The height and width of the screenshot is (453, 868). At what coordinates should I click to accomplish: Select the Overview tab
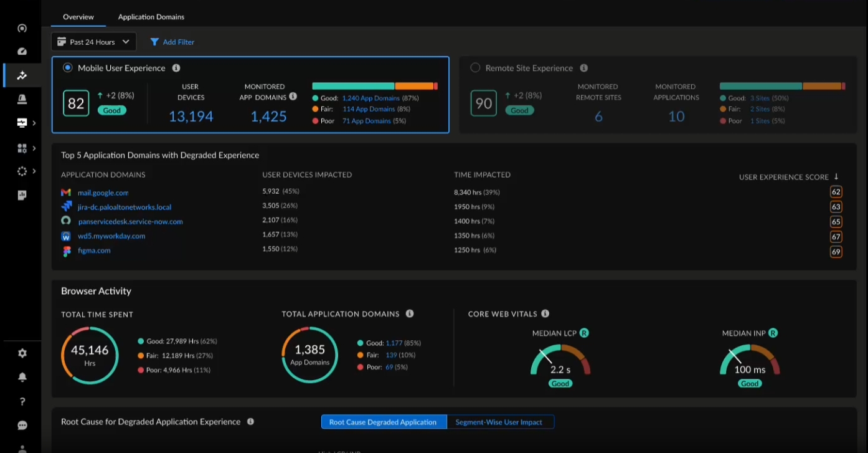pos(78,17)
